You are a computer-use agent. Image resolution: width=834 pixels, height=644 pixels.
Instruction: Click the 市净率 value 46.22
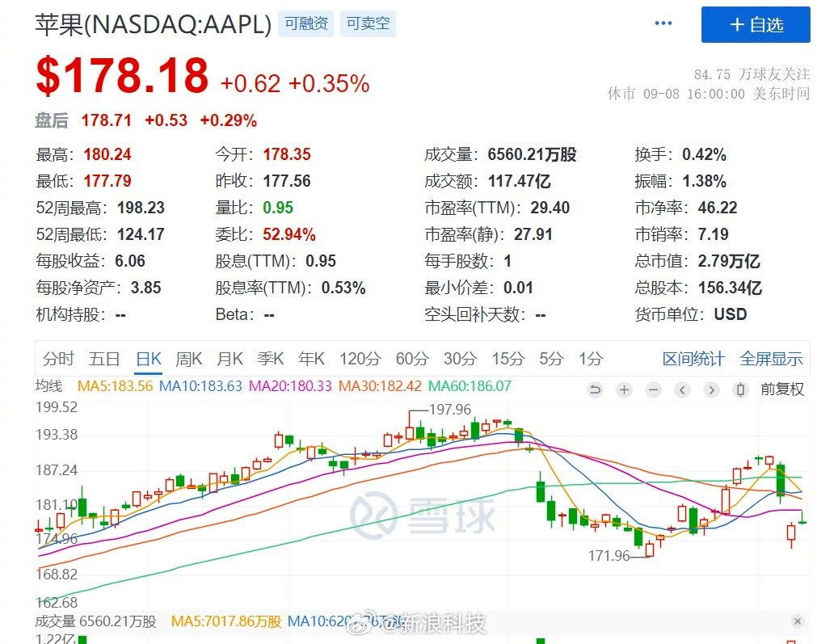click(x=718, y=208)
